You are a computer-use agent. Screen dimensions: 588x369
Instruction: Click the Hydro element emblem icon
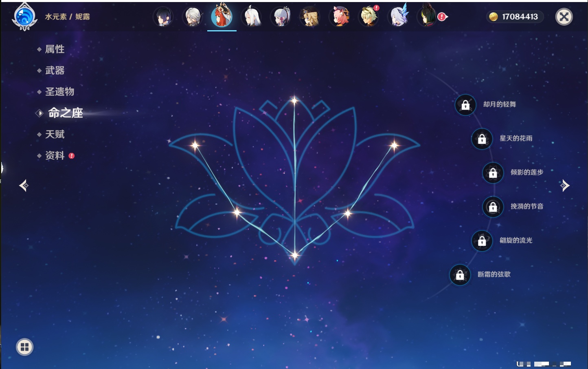[25, 17]
